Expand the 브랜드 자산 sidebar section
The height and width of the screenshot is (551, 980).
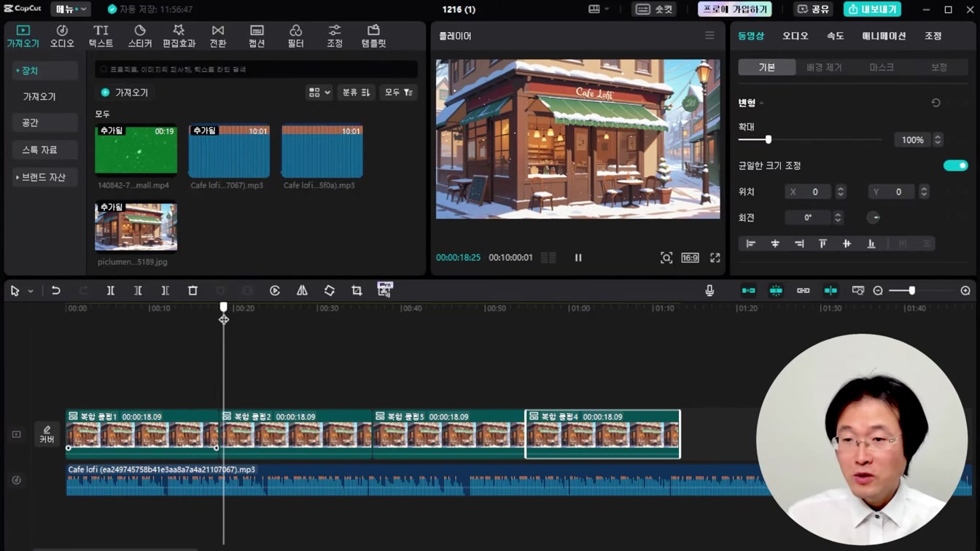(x=44, y=177)
